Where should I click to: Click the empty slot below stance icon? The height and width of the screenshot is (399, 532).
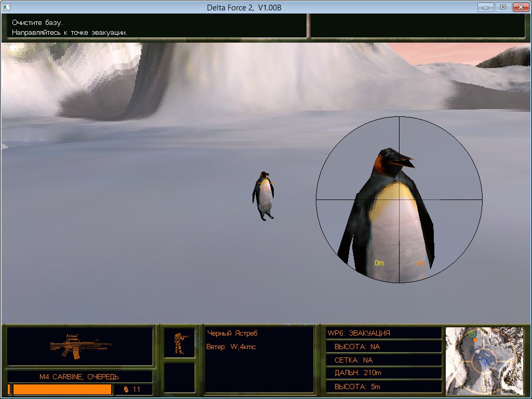coord(179,378)
